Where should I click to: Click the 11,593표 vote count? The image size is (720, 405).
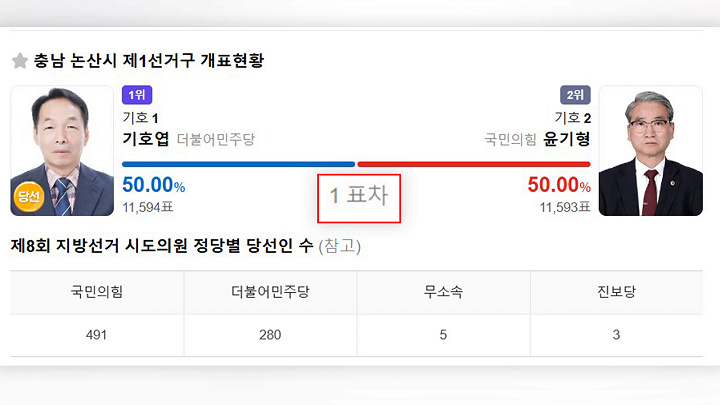[565, 208]
